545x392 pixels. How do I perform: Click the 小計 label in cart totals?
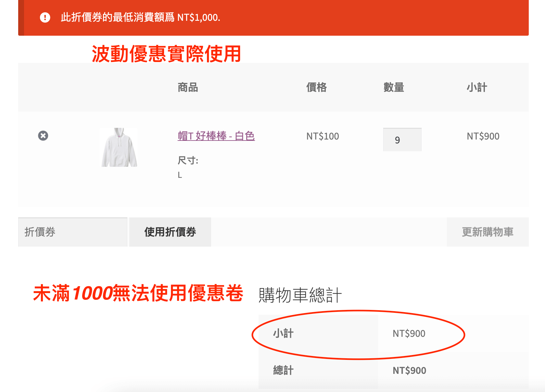coord(283,333)
